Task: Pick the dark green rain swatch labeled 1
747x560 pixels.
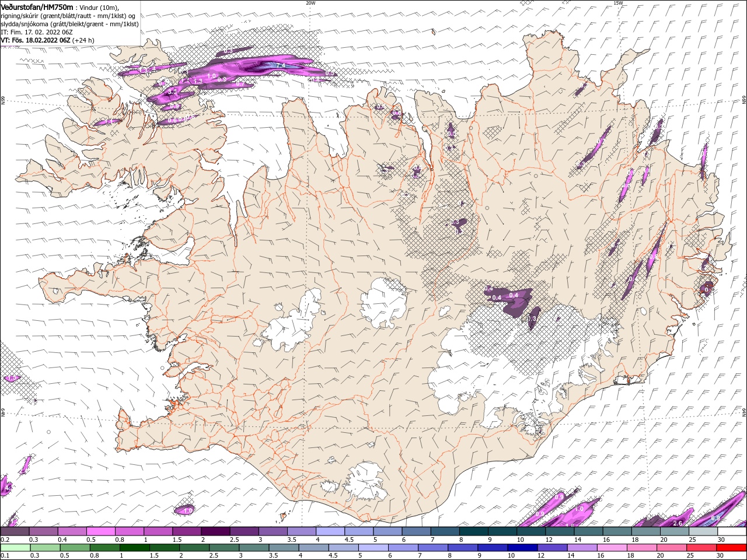Action: click(x=135, y=548)
